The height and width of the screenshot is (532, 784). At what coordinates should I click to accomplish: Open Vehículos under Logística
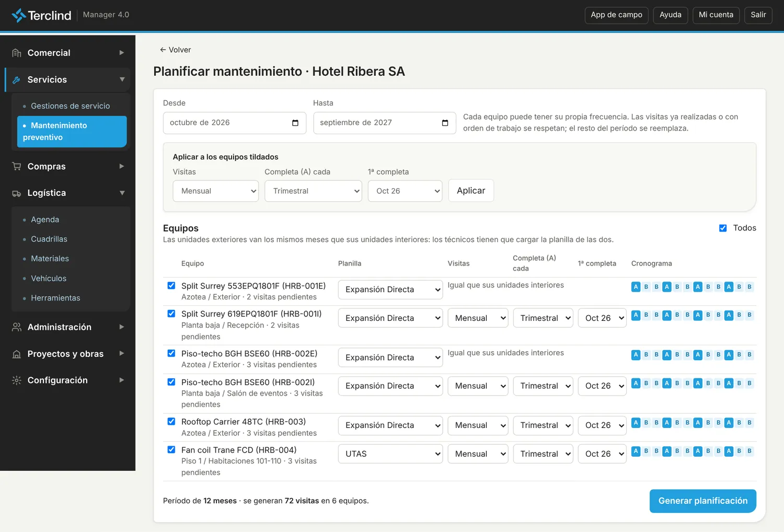coord(49,279)
